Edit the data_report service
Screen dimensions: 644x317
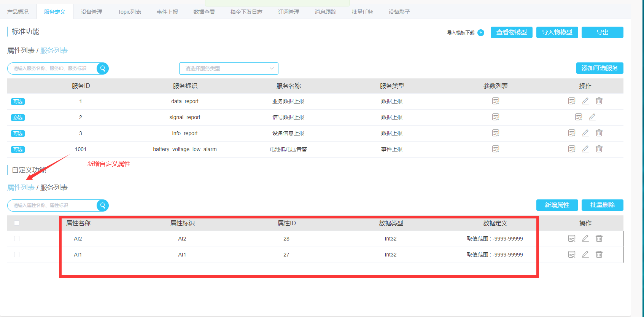(x=585, y=101)
